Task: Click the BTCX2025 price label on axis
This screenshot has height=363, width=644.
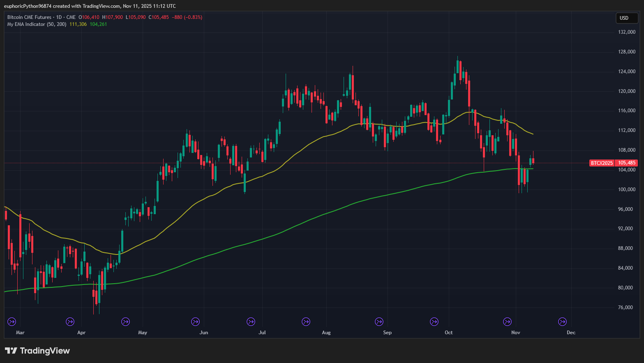Action: tap(601, 163)
